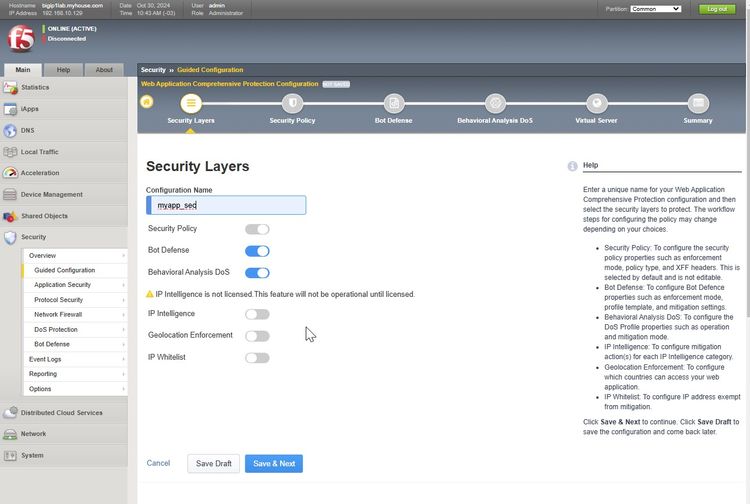
Task: Click the Guided Configuration breadcrumb link
Action: point(210,70)
